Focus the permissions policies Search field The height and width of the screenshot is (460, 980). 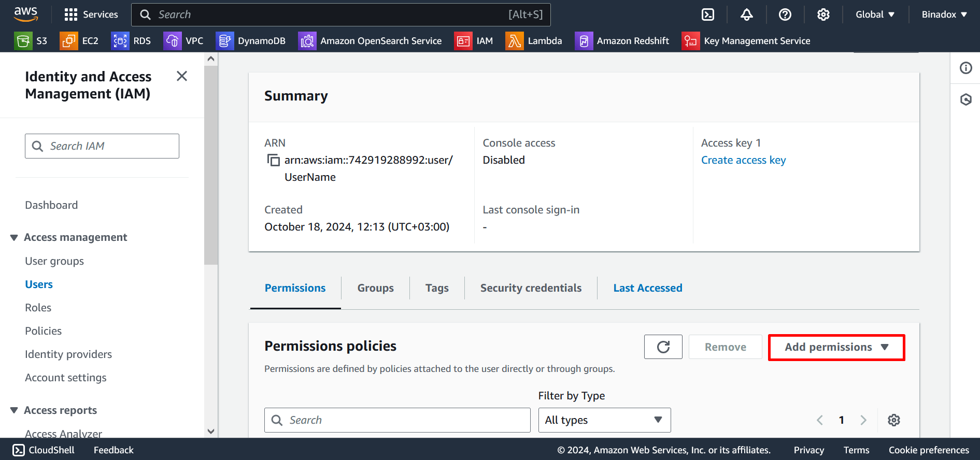[397, 420]
